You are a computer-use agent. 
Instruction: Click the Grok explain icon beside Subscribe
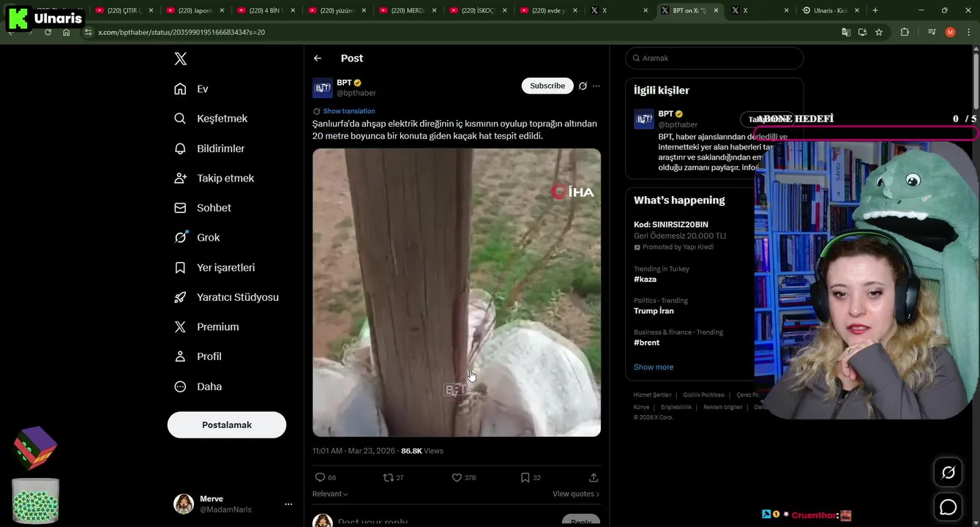(583, 86)
